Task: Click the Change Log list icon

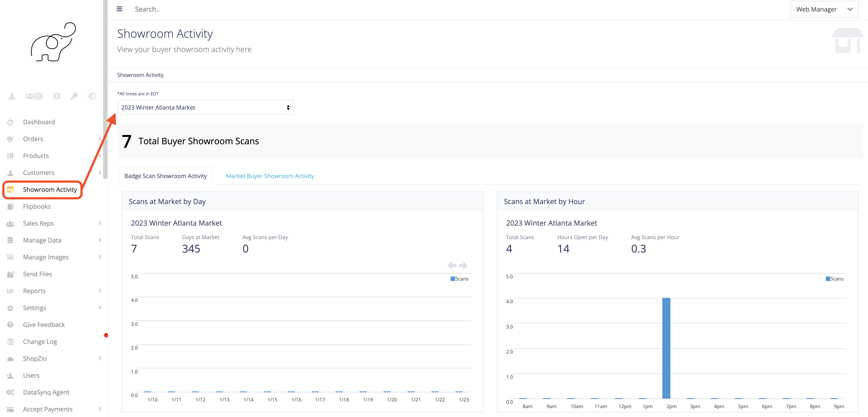Action: tap(10, 342)
